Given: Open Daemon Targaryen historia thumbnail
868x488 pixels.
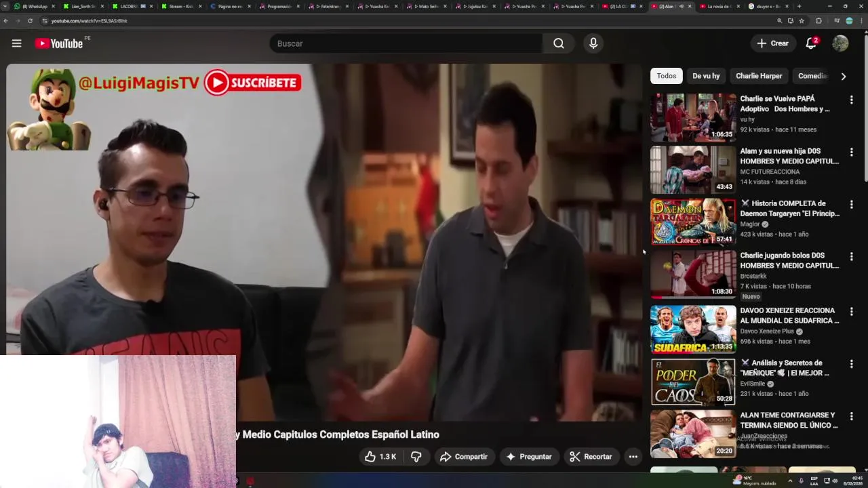Looking at the screenshot, I should [693, 222].
